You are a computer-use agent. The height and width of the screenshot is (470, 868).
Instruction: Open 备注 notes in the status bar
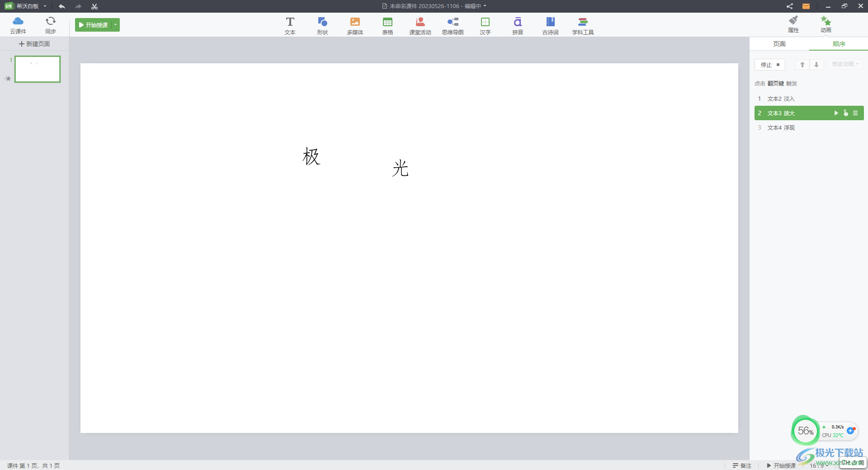click(x=742, y=465)
